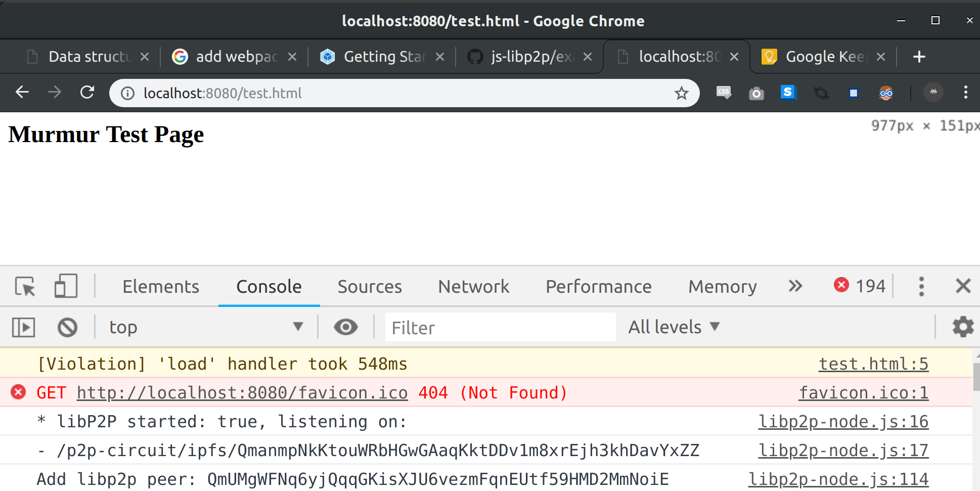Open the libp2p-node.js:17 source link

pos(843,450)
